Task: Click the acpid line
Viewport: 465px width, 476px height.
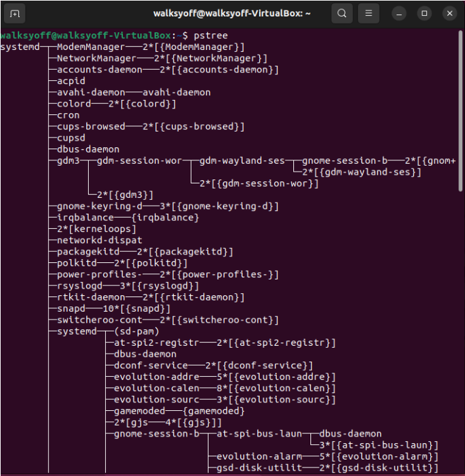Action: (x=71, y=81)
